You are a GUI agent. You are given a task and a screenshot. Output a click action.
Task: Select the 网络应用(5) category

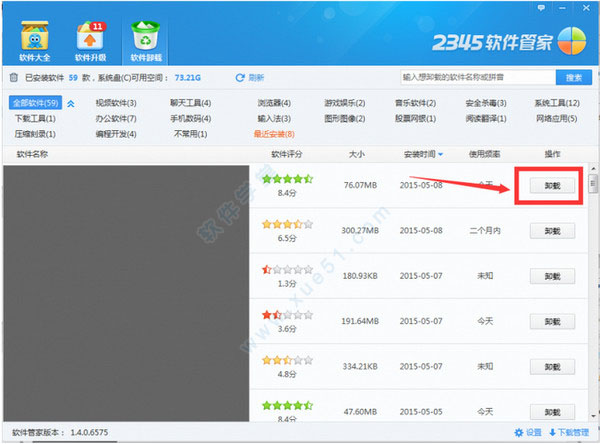[557, 119]
